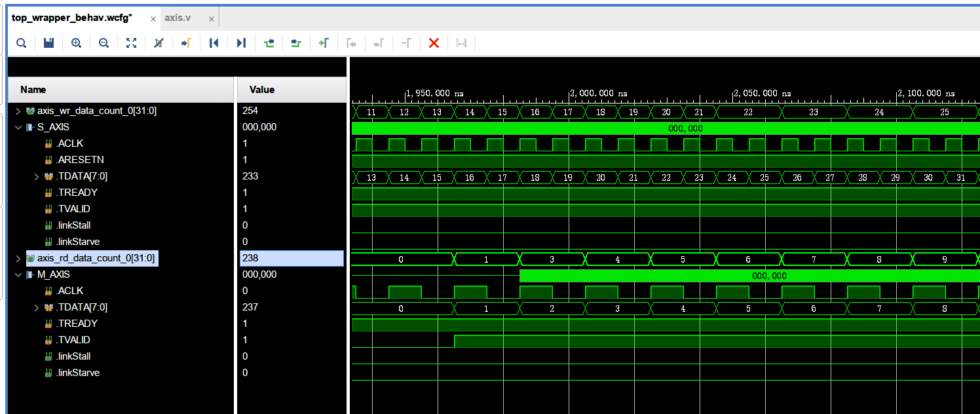Image resolution: width=980 pixels, height=414 pixels.
Task: Select .linkStarve signal under S_AXIS
Action: [x=78, y=242]
